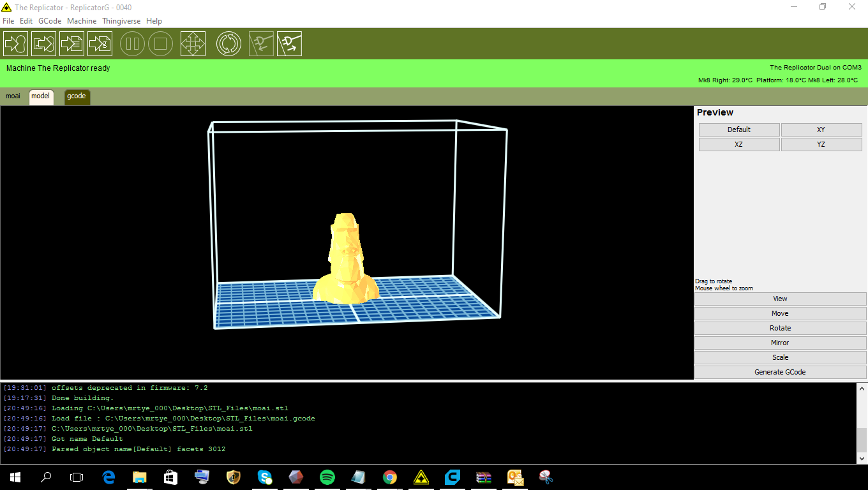Click the 'Got name Default' log line

pyautogui.click(x=87, y=439)
